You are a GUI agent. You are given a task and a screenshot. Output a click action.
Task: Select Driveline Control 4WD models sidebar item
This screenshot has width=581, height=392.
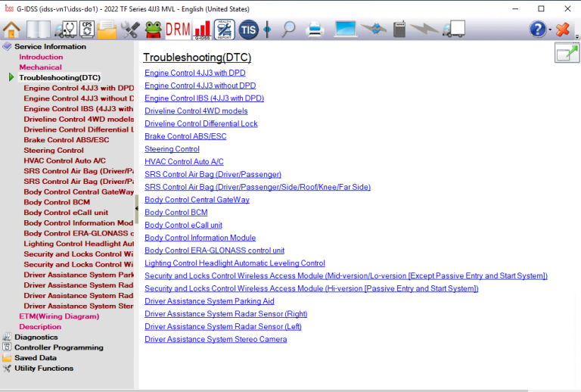[x=79, y=119]
